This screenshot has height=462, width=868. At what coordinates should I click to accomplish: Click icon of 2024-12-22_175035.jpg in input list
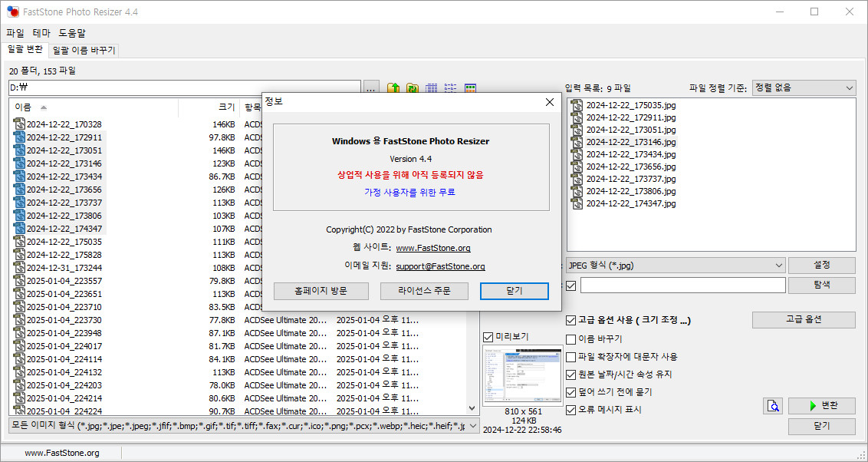(x=577, y=105)
